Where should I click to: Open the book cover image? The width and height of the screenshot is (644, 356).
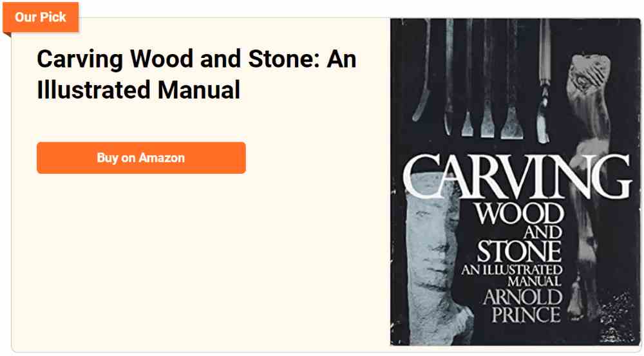[515, 182]
